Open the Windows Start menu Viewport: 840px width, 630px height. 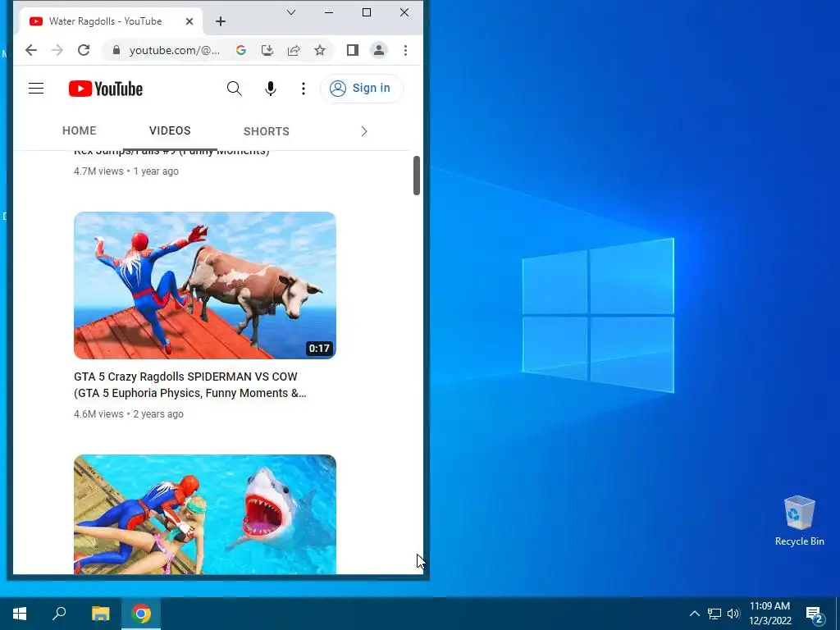click(20, 614)
